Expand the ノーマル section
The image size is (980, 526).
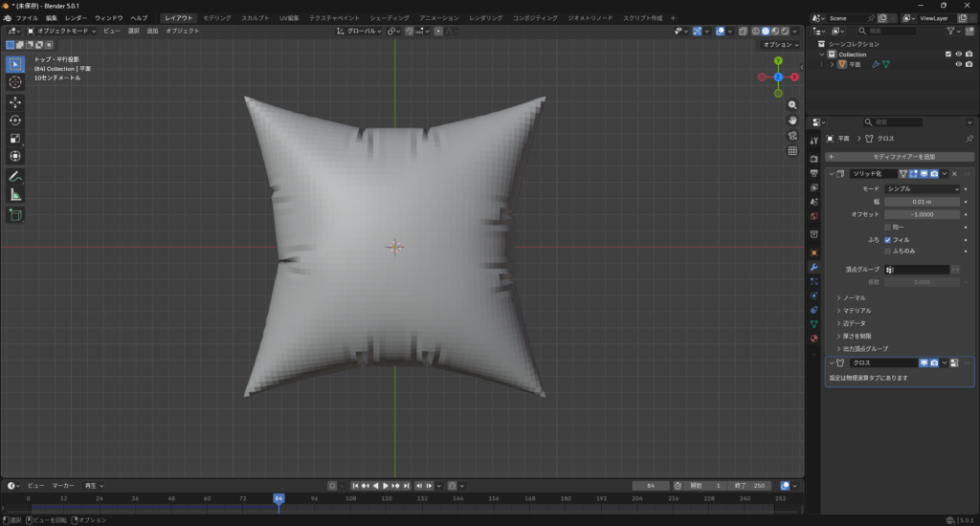854,298
